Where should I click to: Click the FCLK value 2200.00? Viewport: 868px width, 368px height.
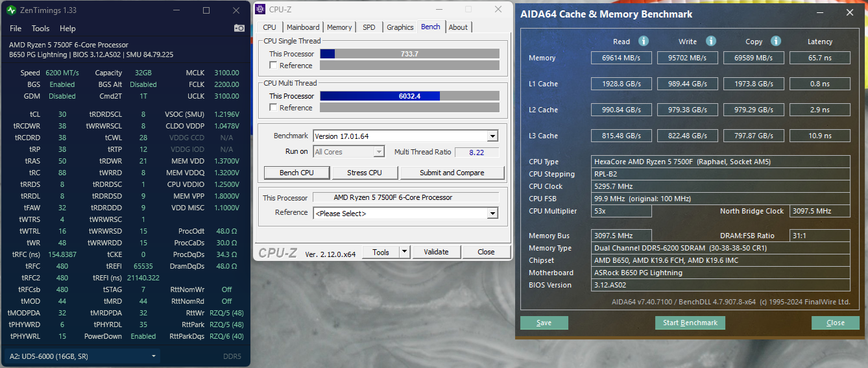(226, 84)
